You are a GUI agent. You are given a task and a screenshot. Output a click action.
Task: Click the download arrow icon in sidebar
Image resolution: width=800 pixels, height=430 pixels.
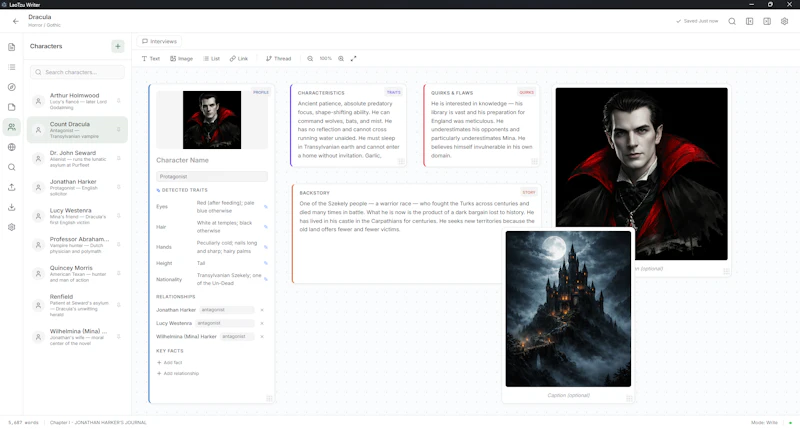pos(12,207)
